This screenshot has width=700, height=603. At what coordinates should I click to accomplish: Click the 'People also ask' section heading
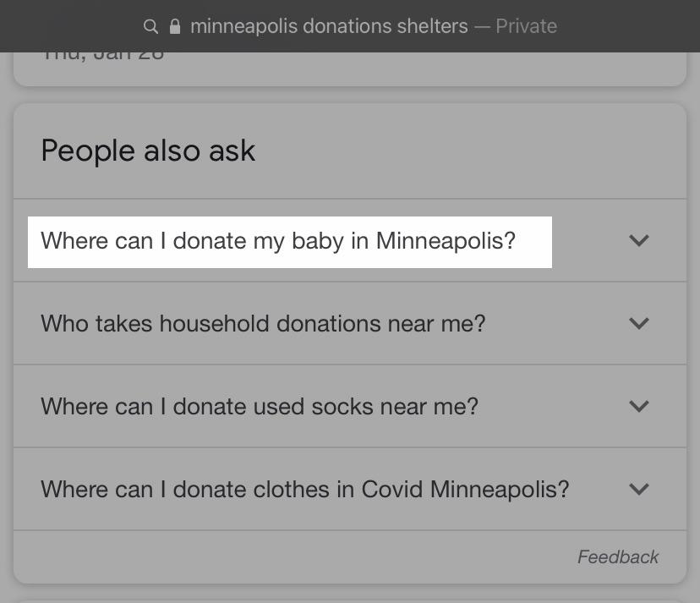click(148, 151)
